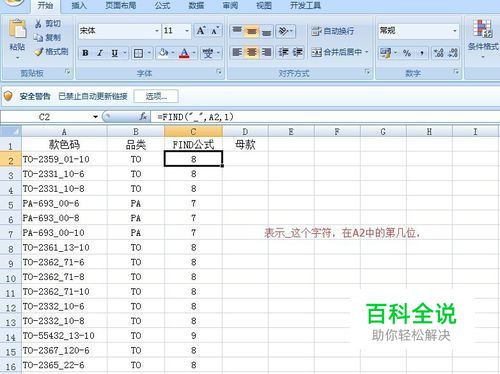Viewport: 500px width, 374px height.
Task: Align text left
Action: (237, 52)
